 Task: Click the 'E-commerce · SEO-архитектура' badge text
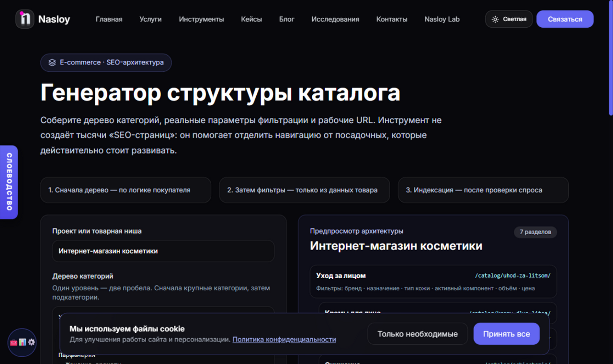point(112,62)
